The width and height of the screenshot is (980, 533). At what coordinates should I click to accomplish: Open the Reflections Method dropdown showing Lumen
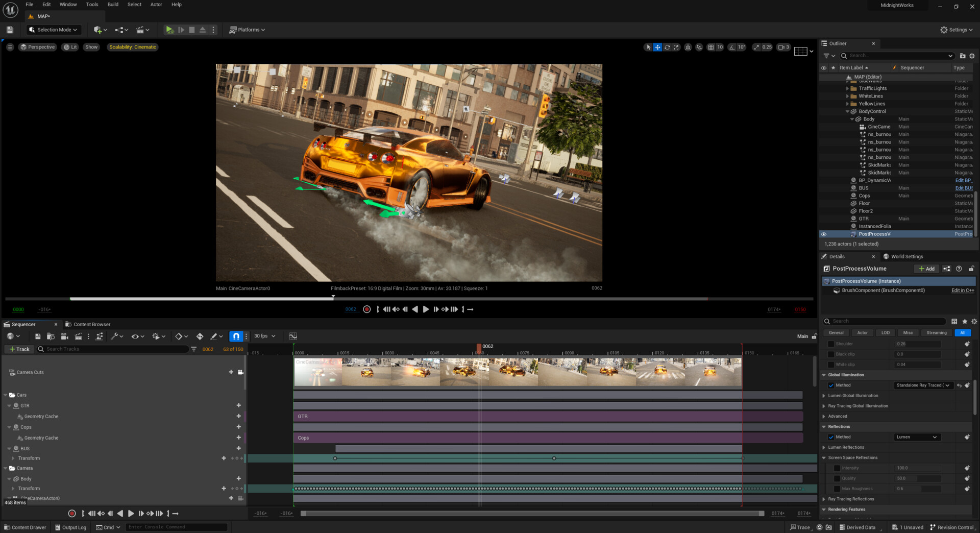pyautogui.click(x=917, y=437)
